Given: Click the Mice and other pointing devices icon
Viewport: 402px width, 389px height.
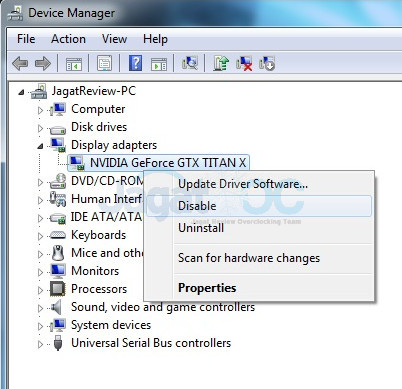Looking at the screenshot, I should click(x=58, y=253).
